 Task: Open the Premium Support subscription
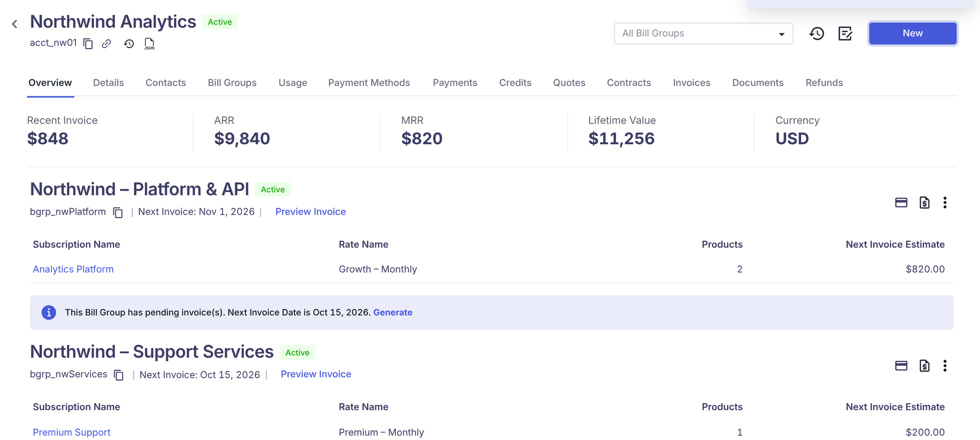point(72,432)
